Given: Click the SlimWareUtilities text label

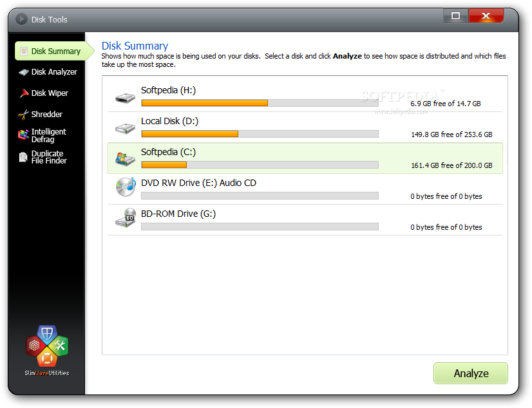Looking at the screenshot, I should pos(47,373).
